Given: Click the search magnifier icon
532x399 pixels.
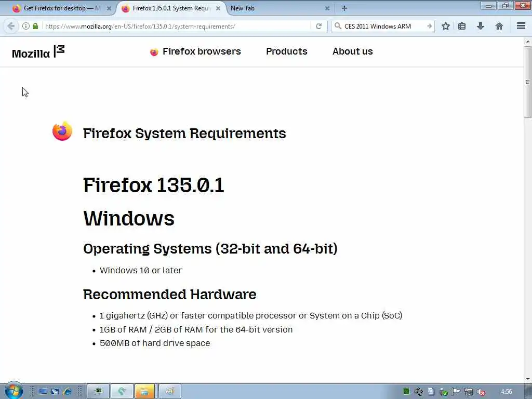Looking at the screenshot, I should [338, 26].
